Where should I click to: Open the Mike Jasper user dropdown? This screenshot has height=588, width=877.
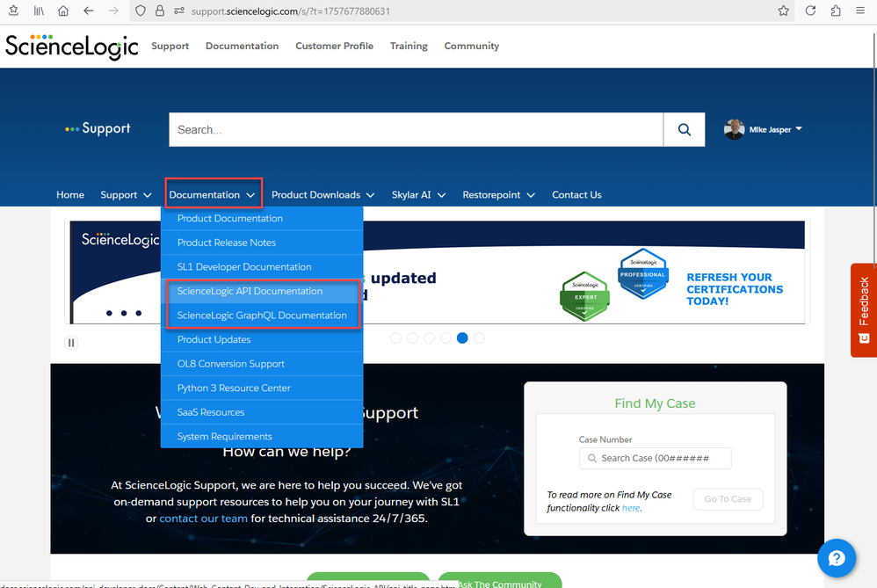(764, 130)
